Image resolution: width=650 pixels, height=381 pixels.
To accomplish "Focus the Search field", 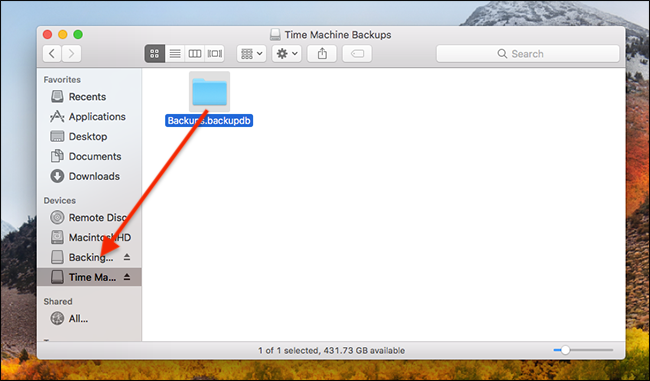I will (x=528, y=53).
